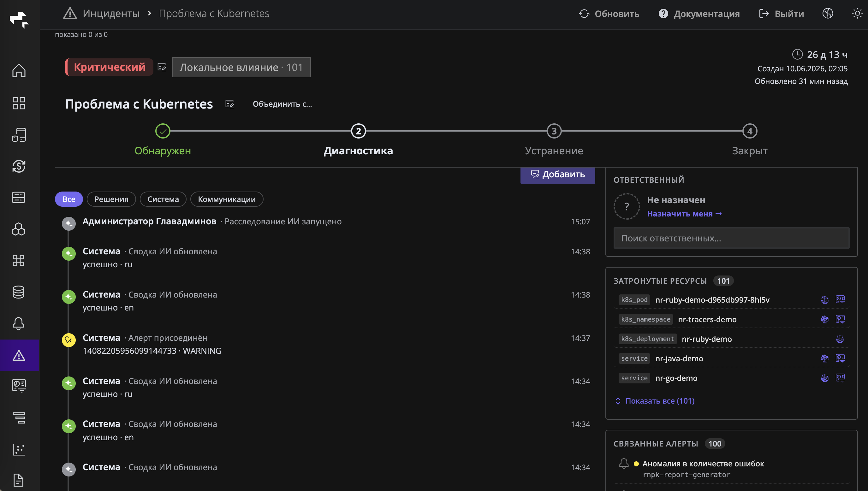Viewport: 868px width, 491px height.
Task: Click the Устранение stage marker 3
Action: 554,131
